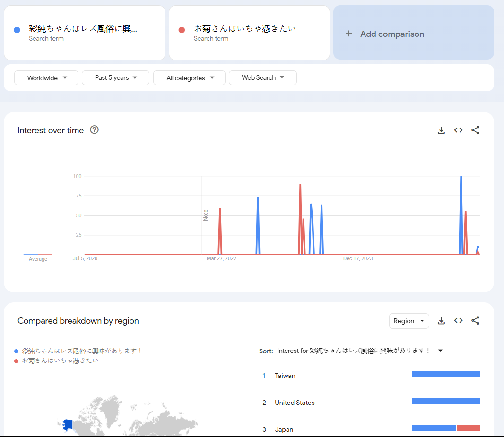Open embed code for Interest over time
504x437 pixels.
pyautogui.click(x=458, y=130)
